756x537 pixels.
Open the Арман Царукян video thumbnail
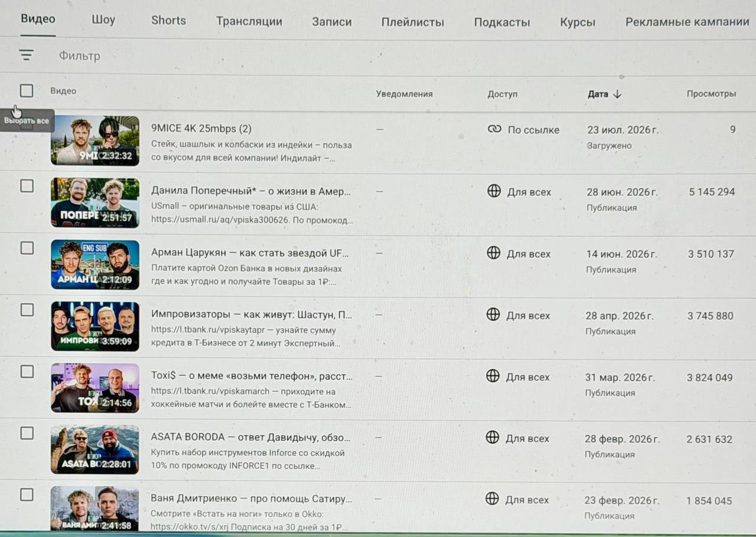(95, 264)
